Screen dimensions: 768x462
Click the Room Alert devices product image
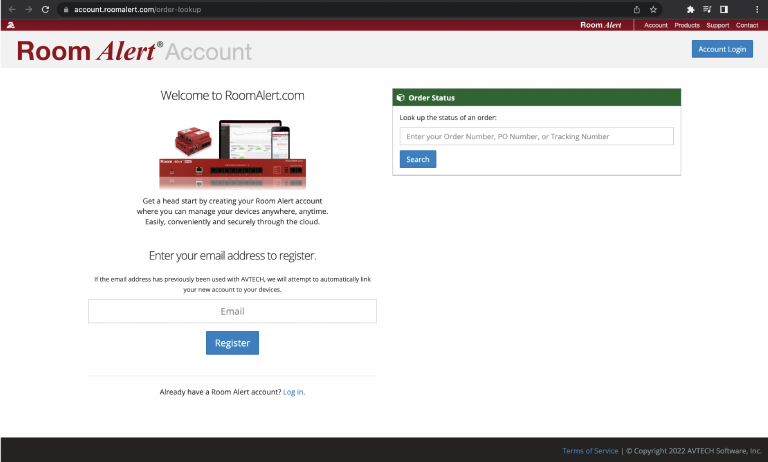tap(233, 154)
